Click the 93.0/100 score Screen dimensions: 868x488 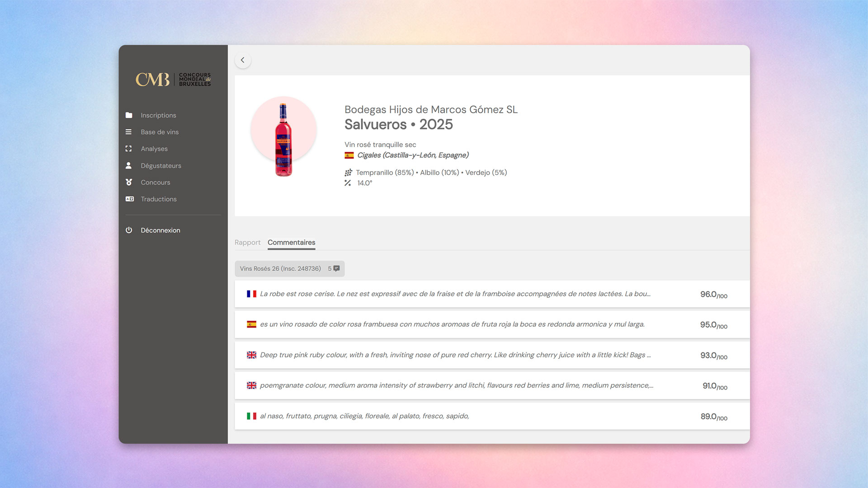(x=714, y=356)
